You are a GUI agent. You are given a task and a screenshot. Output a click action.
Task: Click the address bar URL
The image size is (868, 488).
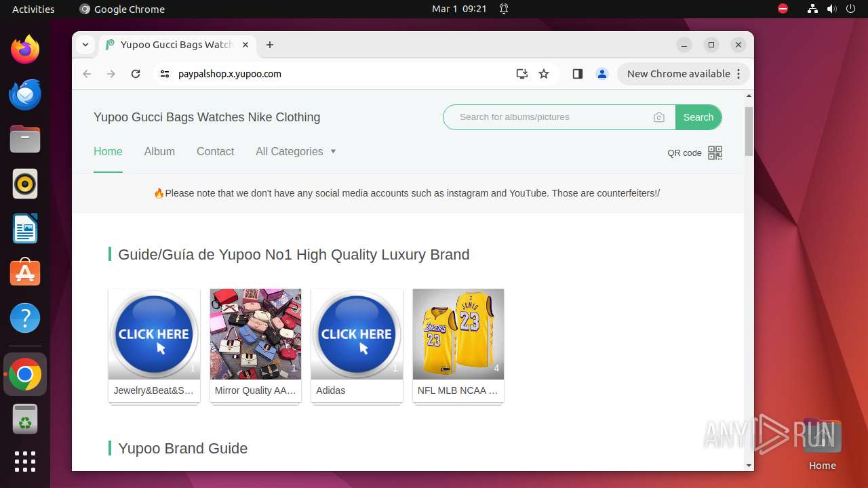click(230, 74)
